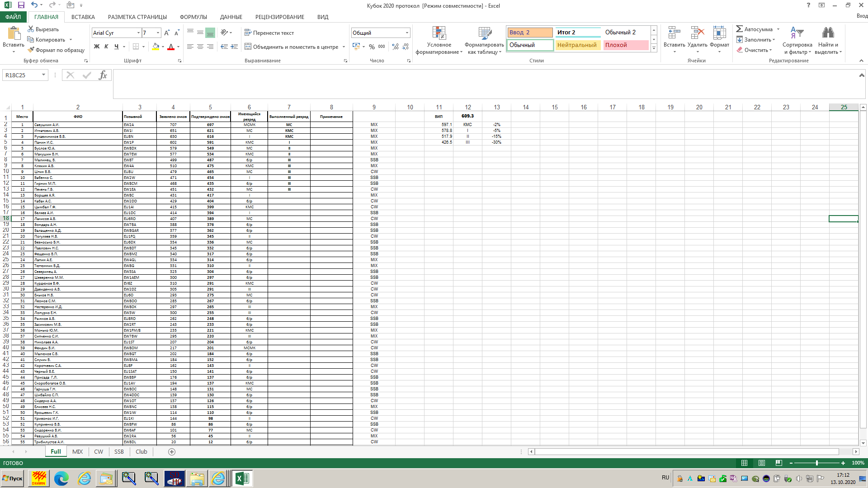
Task: Toggle Wrap Text option
Action: [269, 33]
